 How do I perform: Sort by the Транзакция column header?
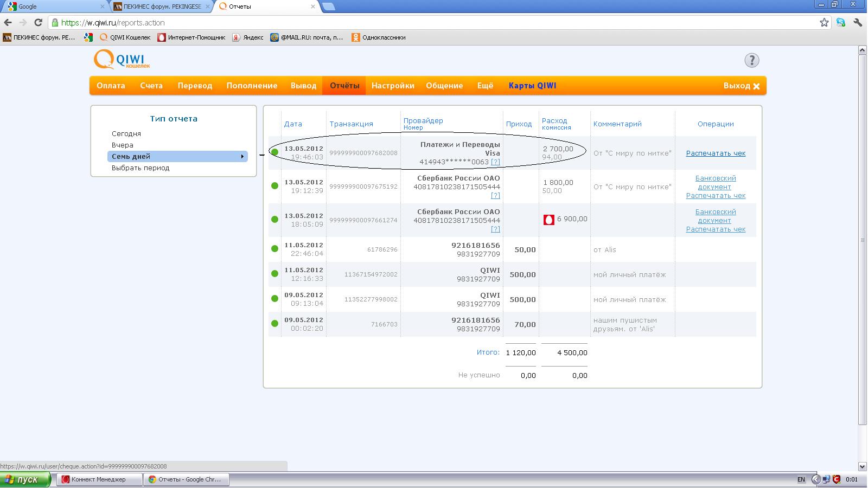pos(351,124)
